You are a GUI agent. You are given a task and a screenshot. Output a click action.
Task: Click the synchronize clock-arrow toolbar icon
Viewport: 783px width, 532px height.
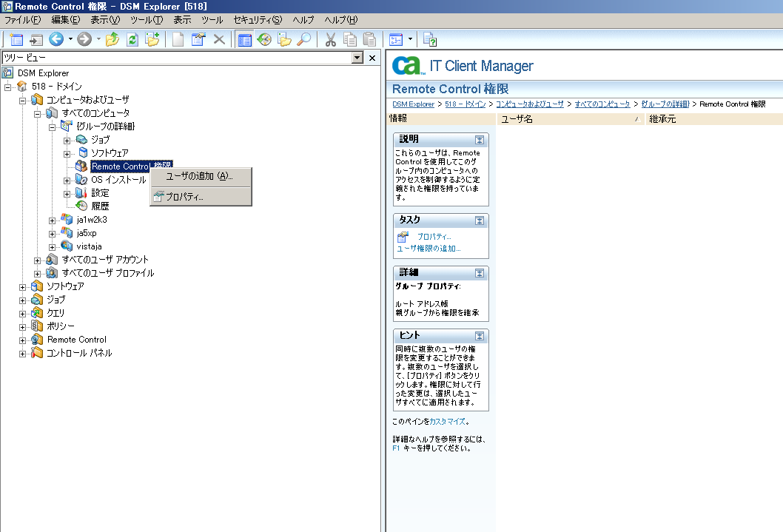pyautogui.click(x=264, y=39)
